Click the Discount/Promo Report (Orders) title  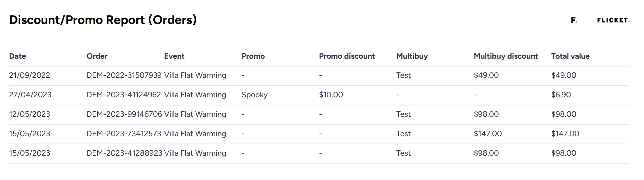point(103,20)
